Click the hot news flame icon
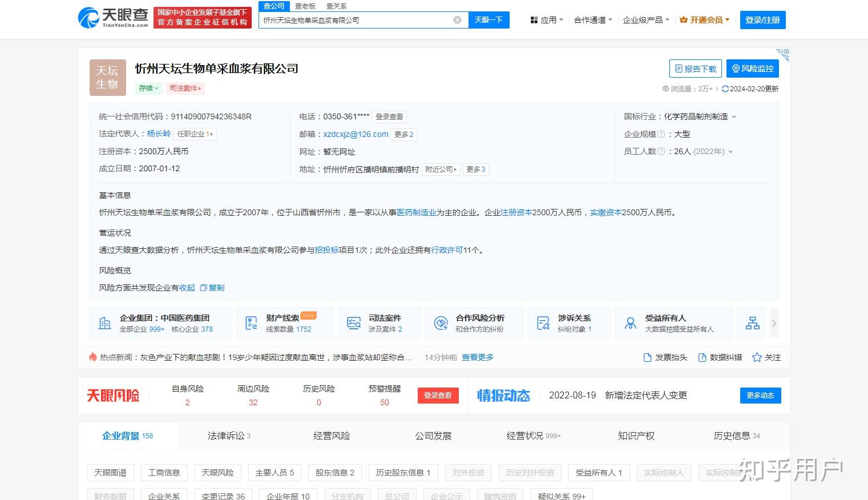Viewport: 868px width, 500px height. [x=93, y=357]
